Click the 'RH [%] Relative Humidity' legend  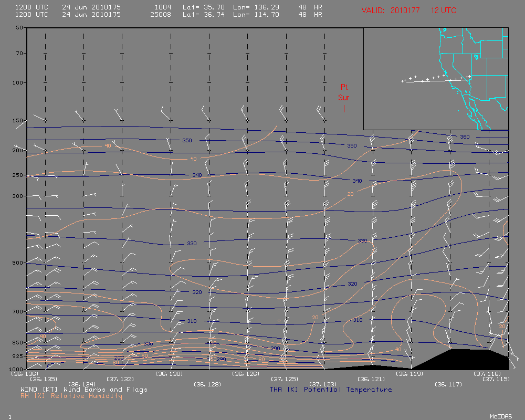[x=71, y=396]
